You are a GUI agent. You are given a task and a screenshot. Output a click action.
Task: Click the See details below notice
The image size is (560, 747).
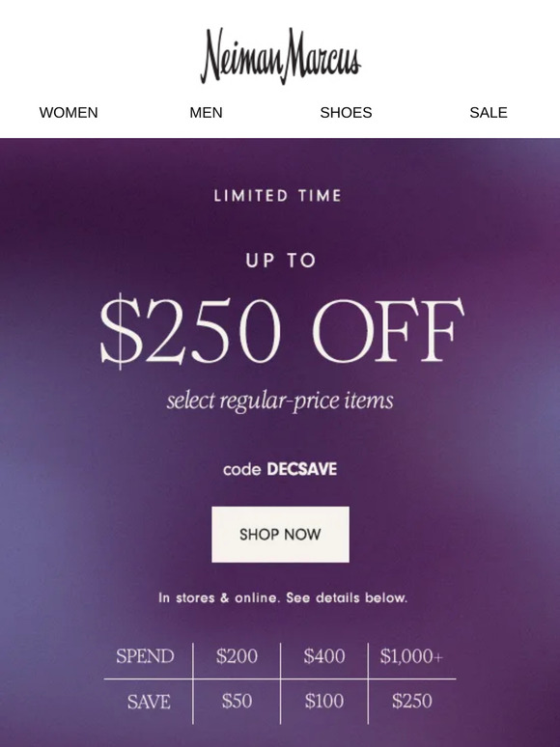point(283,597)
